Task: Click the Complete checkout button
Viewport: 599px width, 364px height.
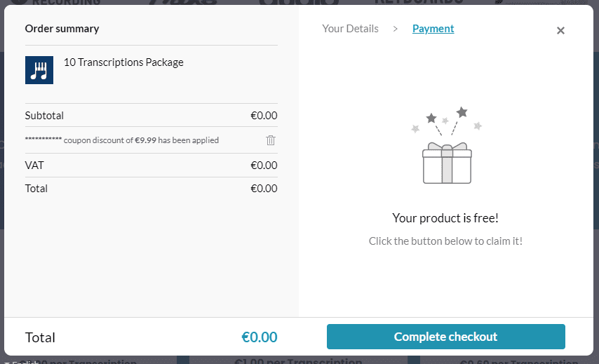Action: [446, 337]
